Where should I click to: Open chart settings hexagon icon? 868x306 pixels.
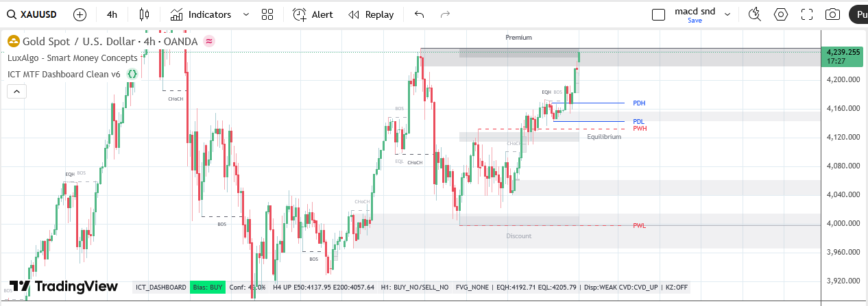(x=780, y=14)
